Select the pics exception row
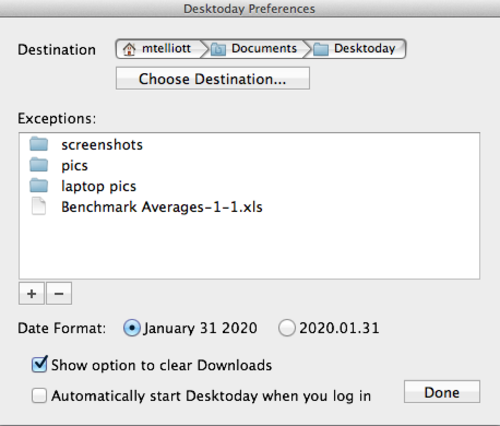Screen dimensions: 500x426 pyautogui.click(x=249, y=165)
